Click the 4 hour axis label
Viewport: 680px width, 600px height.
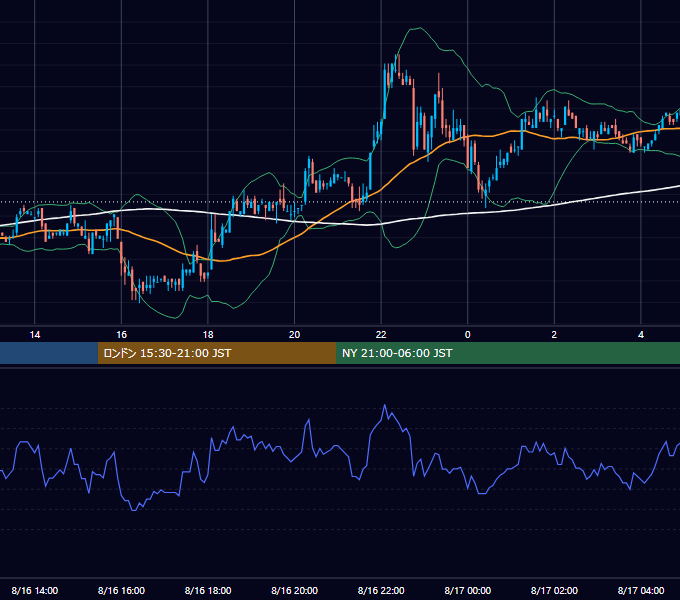(x=641, y=335)
